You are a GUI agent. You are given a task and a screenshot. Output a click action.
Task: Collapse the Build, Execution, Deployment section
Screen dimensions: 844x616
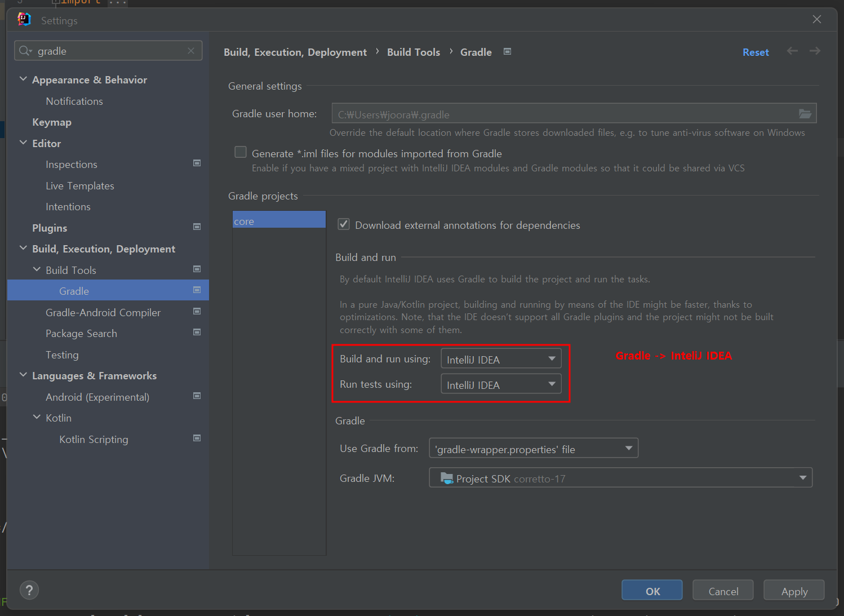pos(23,248)
